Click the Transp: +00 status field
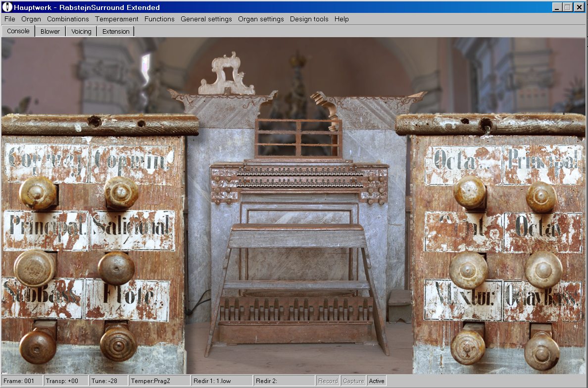The height and width of the screenshot is (388, 588). [x=66, y=381]
